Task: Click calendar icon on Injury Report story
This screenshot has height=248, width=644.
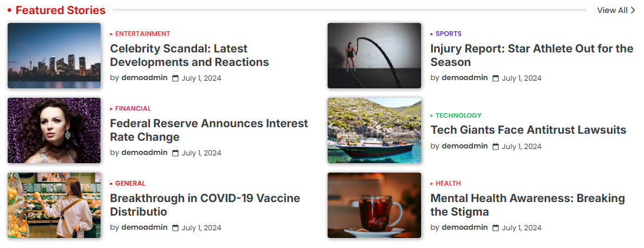Action: (x=495, y=78)
